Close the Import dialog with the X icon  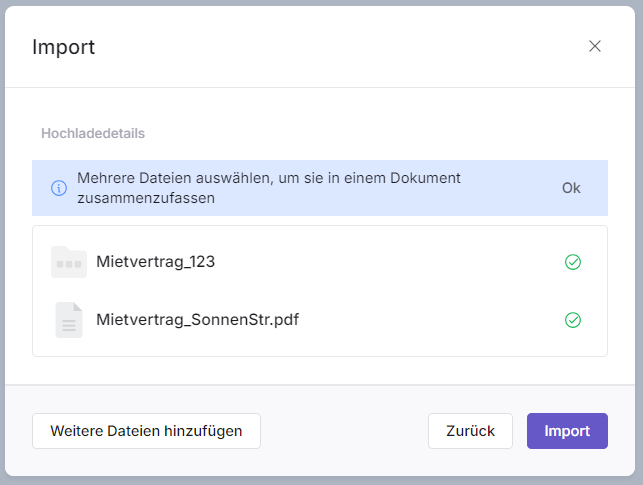[x=595, y=46]
